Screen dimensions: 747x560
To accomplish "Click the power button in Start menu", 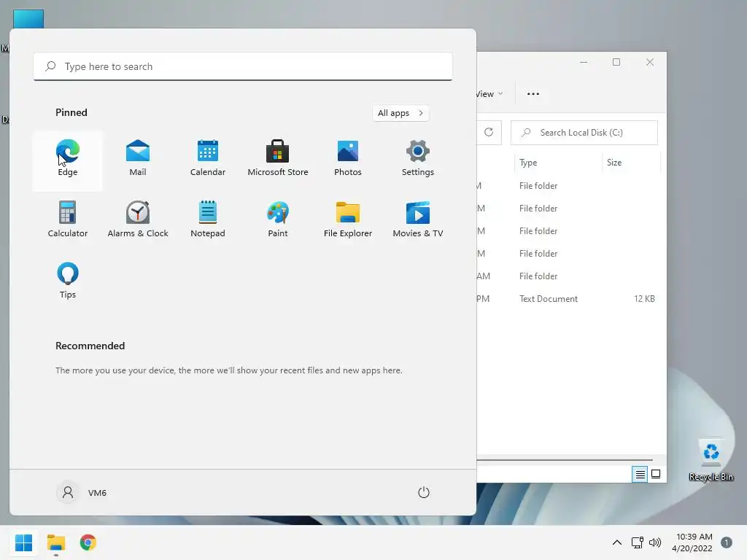I will pyautogui.click(x=424, y=492).
